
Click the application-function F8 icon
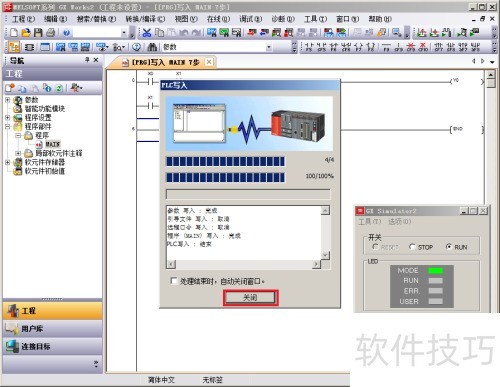tap(371, 47)
